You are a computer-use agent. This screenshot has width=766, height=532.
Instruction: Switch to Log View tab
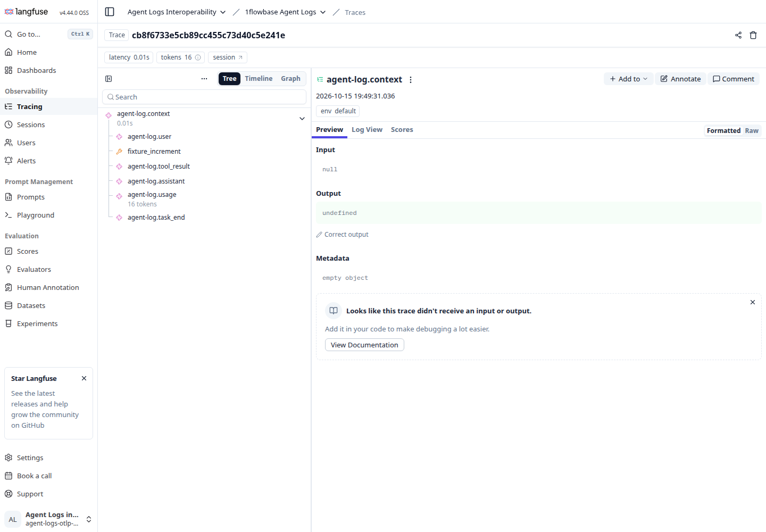point(367,130)
